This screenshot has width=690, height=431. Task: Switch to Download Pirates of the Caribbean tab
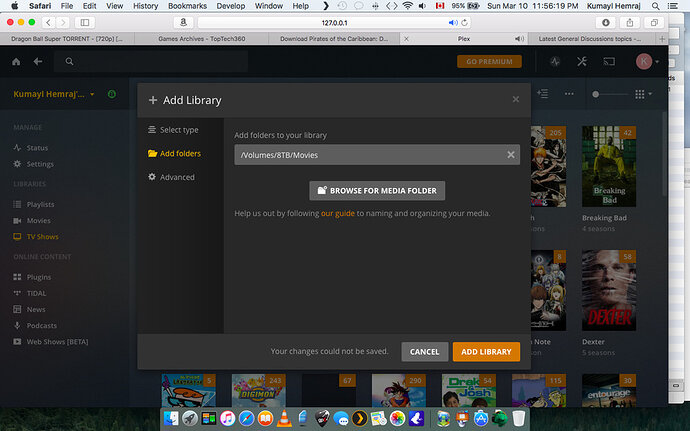point(334,39)
